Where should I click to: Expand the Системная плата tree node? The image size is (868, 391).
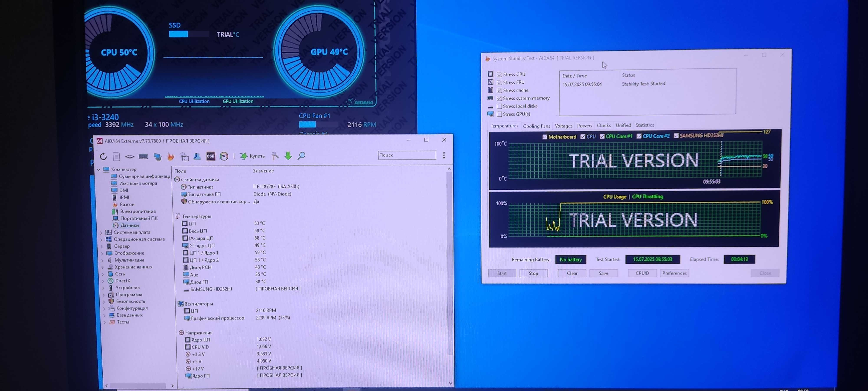point(101,232)
